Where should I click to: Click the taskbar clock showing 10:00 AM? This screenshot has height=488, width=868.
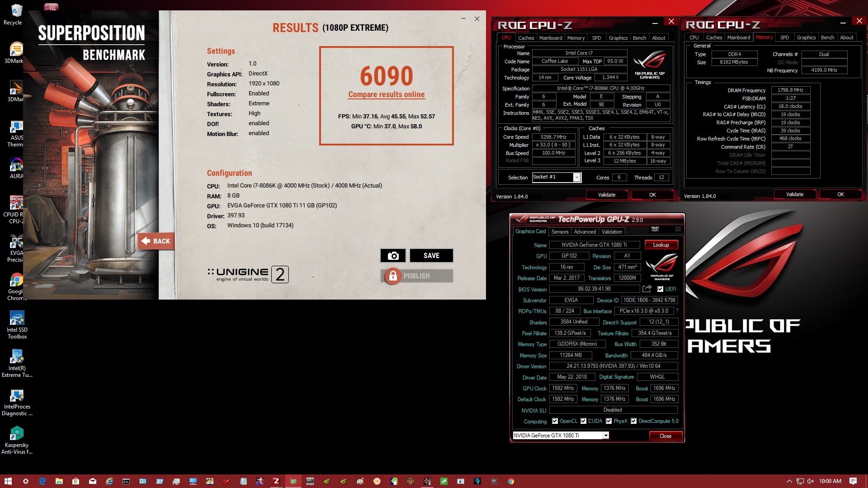830,481
